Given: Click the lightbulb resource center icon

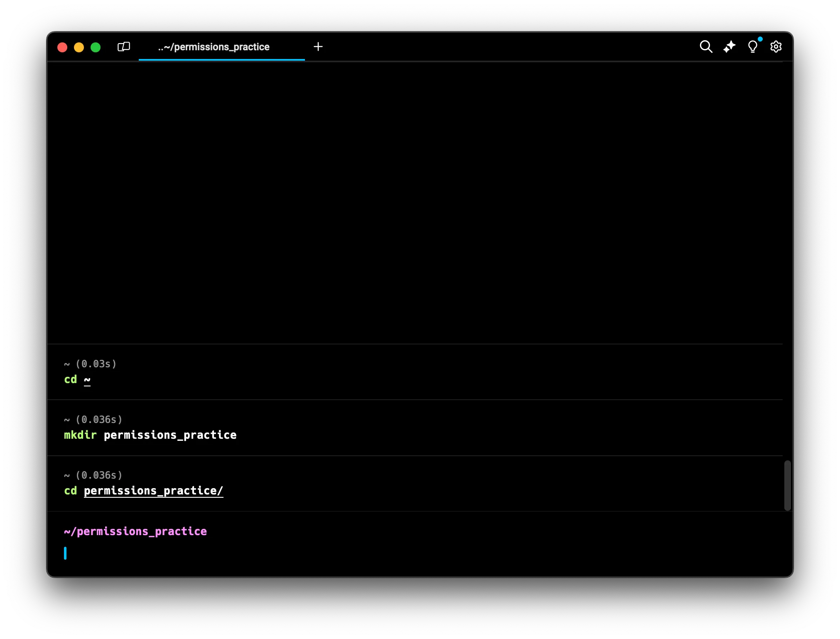Looking at the screenshot, I should [752, 47].
